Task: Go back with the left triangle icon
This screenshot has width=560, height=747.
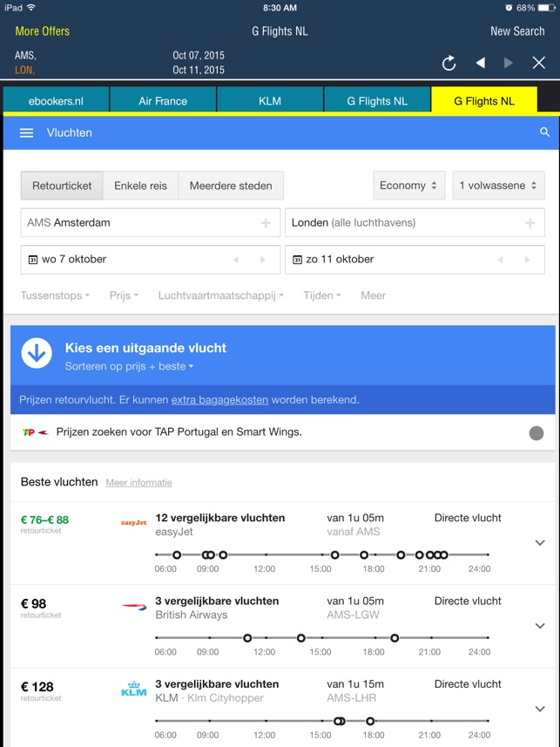Action: coord(481,63)
